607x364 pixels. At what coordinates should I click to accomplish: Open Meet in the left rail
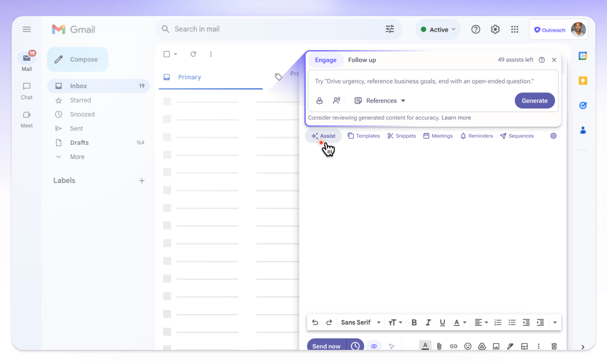pos(27,119)
